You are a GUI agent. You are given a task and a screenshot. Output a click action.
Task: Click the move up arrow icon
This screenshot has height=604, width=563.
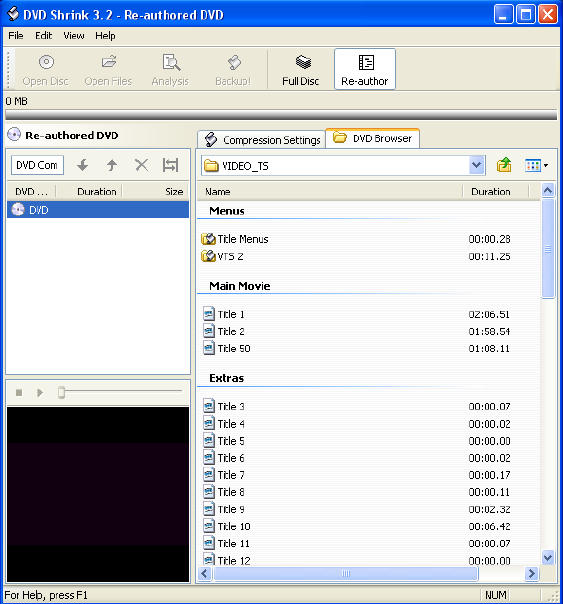[x=112, y=165]
